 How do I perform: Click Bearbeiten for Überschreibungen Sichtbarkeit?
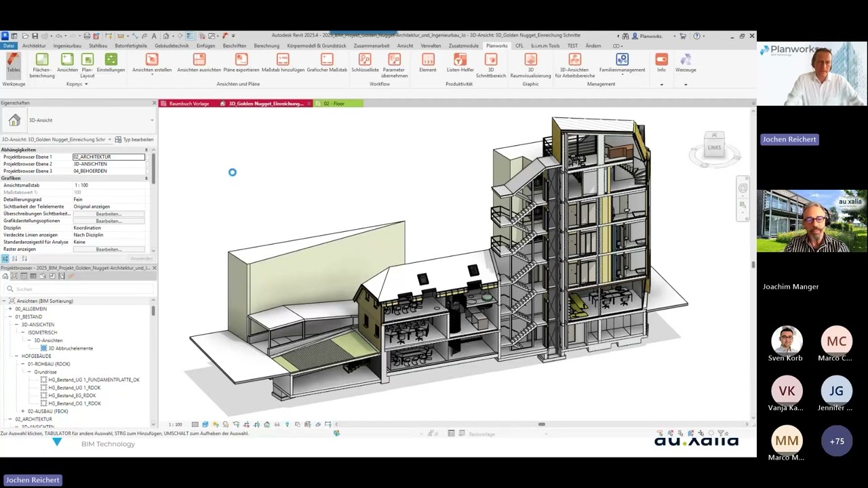(x=108, y=213)
